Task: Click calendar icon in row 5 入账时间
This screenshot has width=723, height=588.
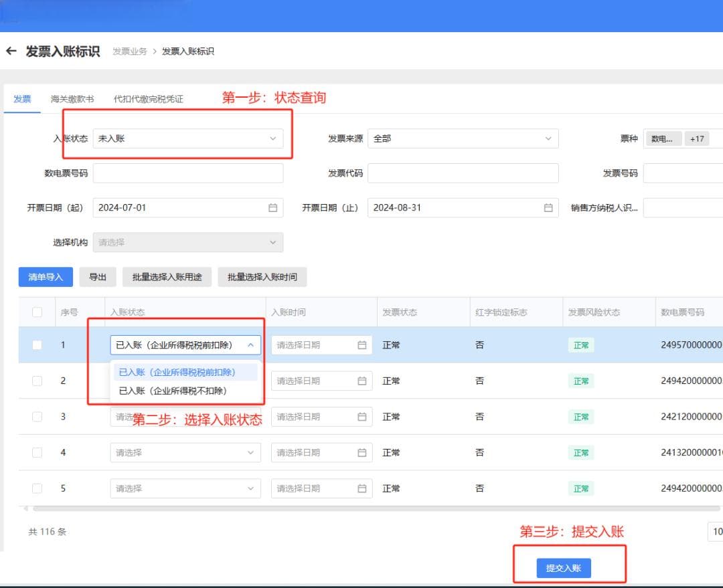Action: pyautogui.click(x=362, y=488)
